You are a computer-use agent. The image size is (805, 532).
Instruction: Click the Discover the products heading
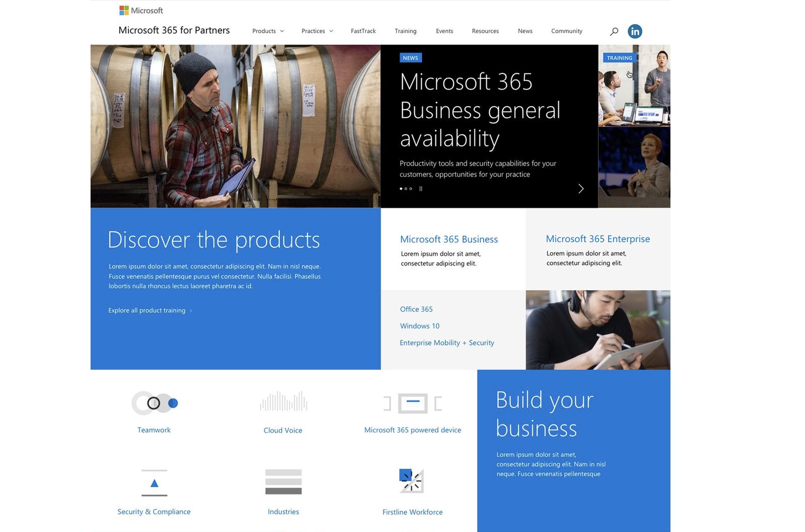(x=214, y=240)
